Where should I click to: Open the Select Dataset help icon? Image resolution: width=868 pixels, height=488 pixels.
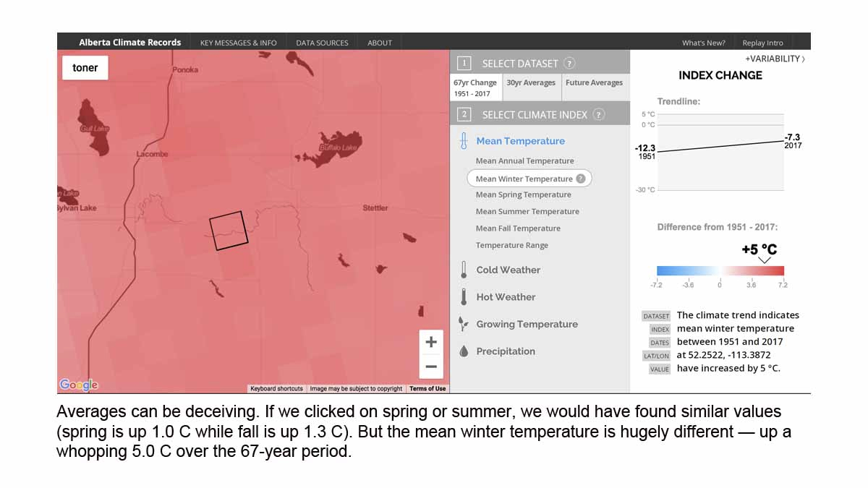tap(571, 63)
